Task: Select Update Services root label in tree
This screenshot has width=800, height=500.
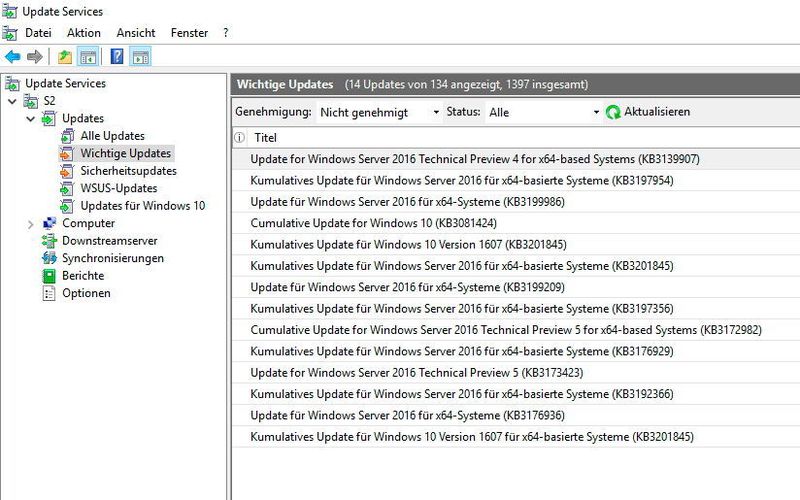Action: (65, 84)
